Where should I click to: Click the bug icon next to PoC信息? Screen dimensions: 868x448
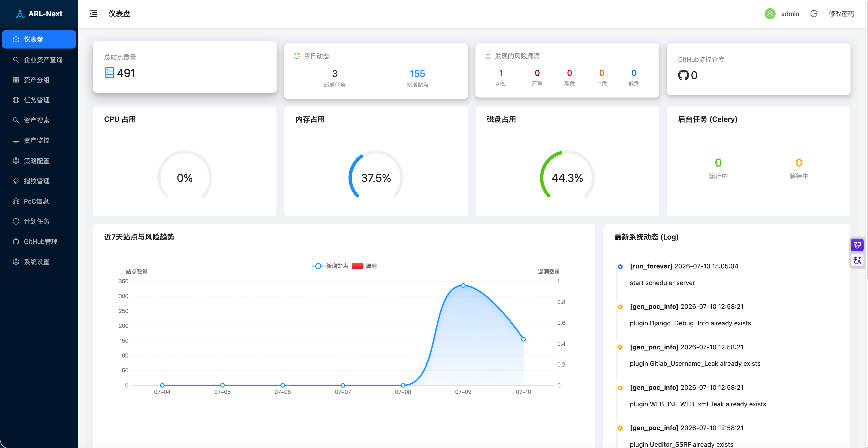pos(16,201)
